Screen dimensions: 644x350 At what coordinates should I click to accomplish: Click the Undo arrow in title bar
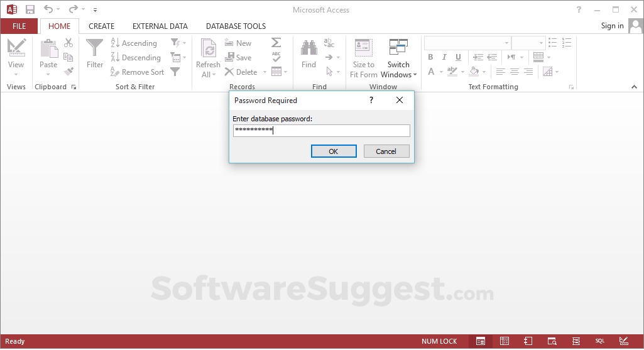(48, 9)
